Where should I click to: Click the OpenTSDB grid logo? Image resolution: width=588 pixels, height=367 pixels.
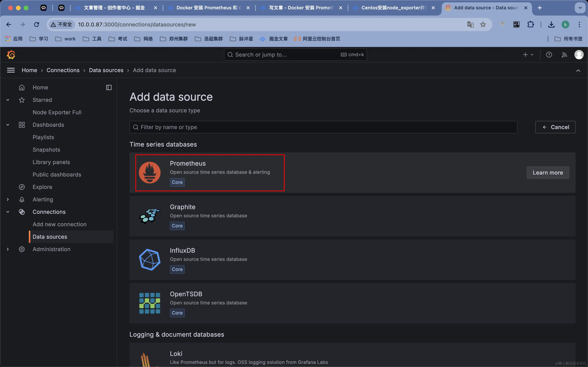150,303
